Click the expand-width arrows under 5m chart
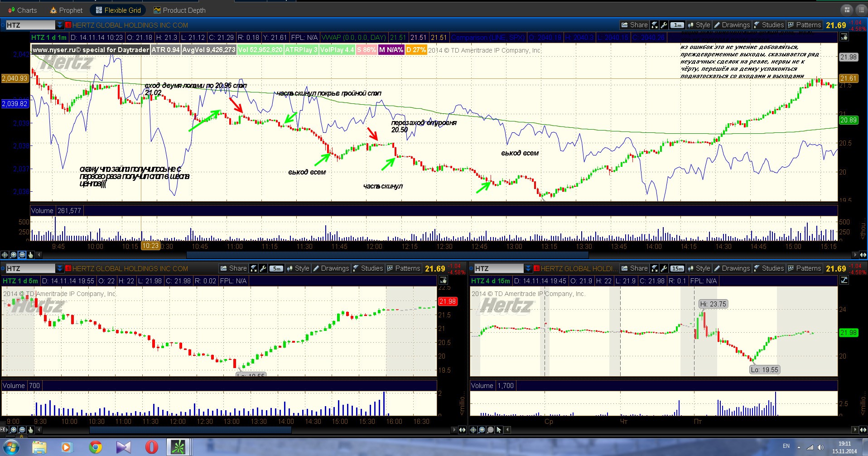 click(x=462, y=430)
